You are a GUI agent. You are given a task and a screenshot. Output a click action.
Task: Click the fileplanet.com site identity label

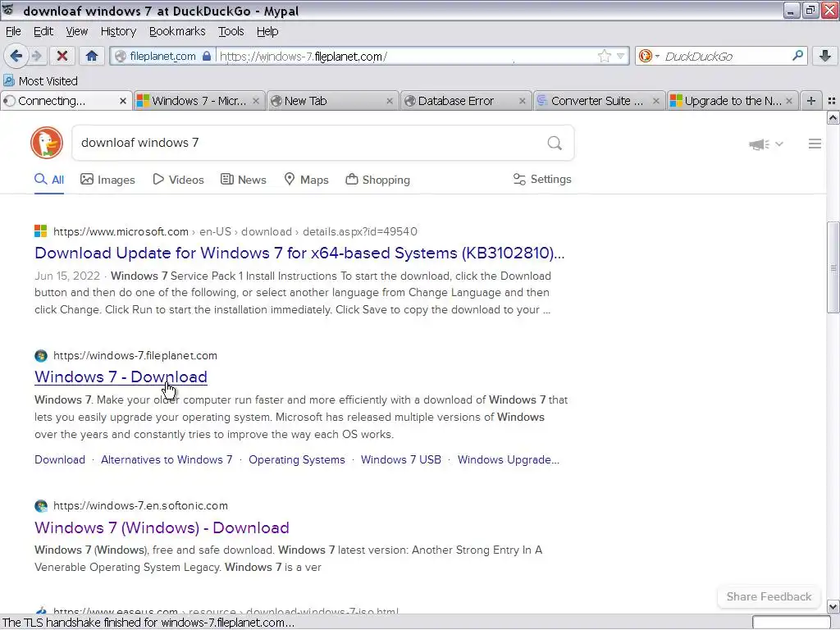tap(163, 56)
